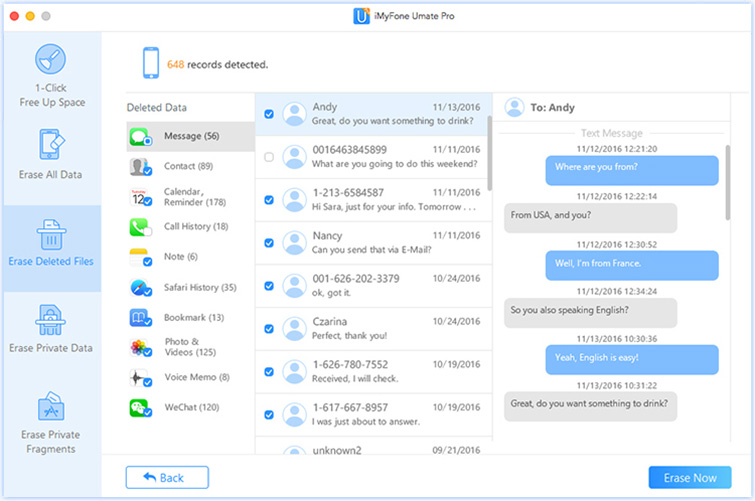This screenshot has width=755, height=501.
Task: Click the 'From USA, and you?' bubble
Action: pos(590,218)
